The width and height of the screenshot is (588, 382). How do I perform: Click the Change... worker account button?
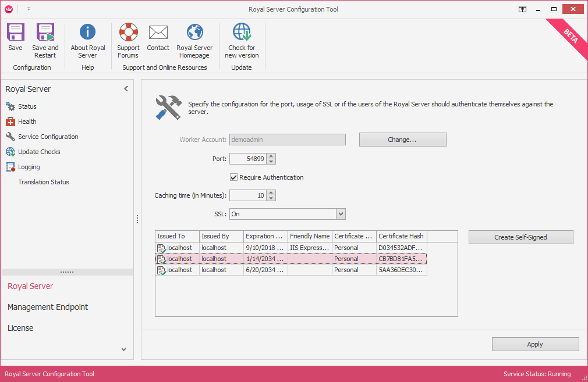tap(402, 140)
